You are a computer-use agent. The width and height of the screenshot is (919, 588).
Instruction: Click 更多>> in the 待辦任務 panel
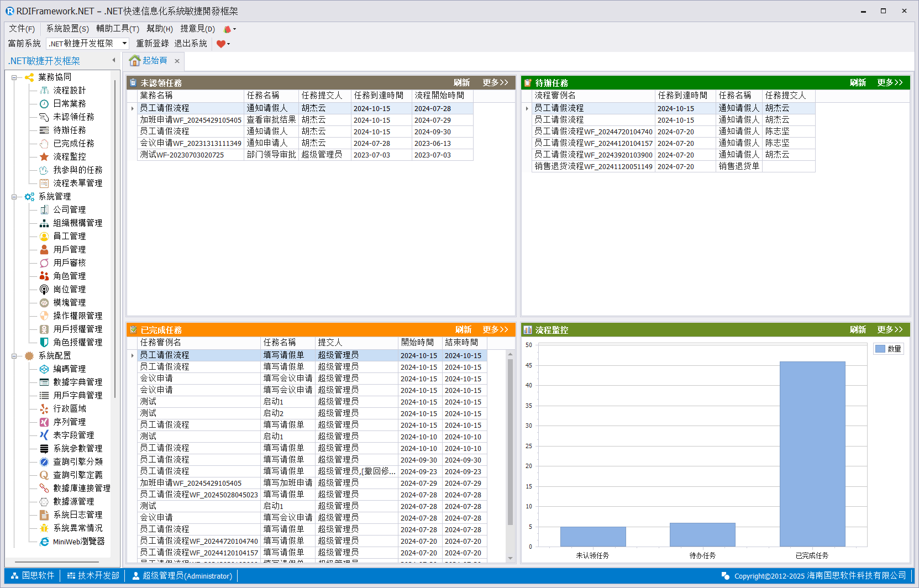click(890, 83)
